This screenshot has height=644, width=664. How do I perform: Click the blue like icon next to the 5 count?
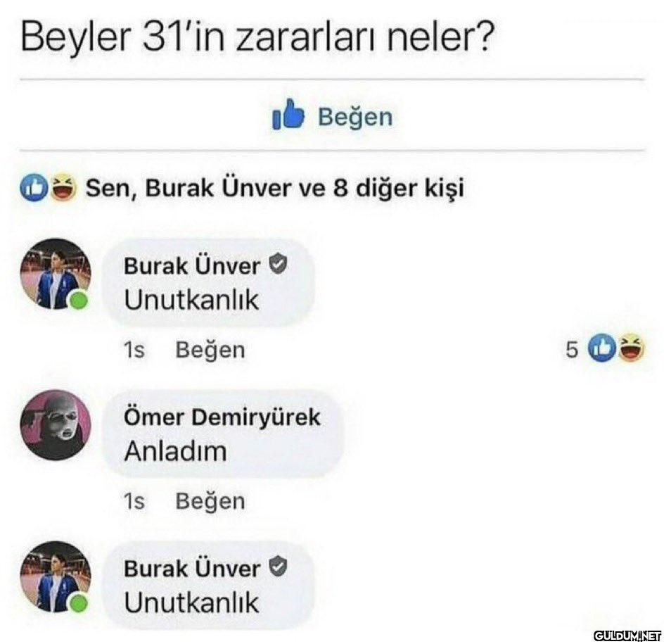click(x=603, y=348)
